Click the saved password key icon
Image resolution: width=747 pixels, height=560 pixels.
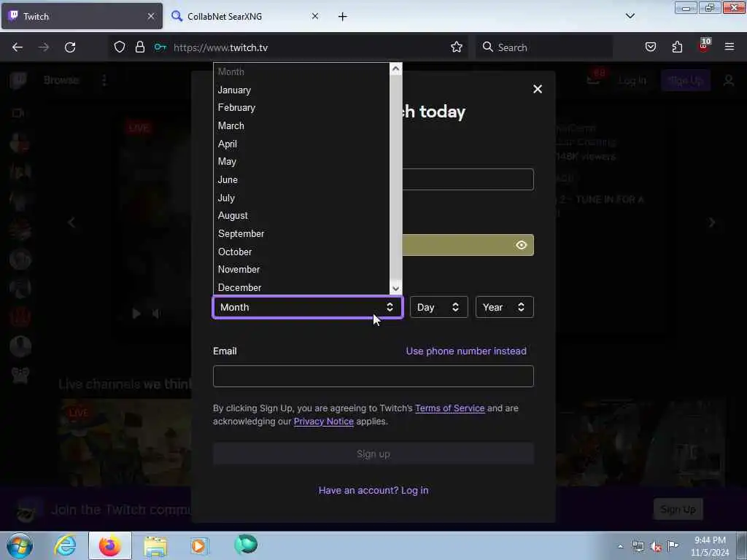point(160,47)
